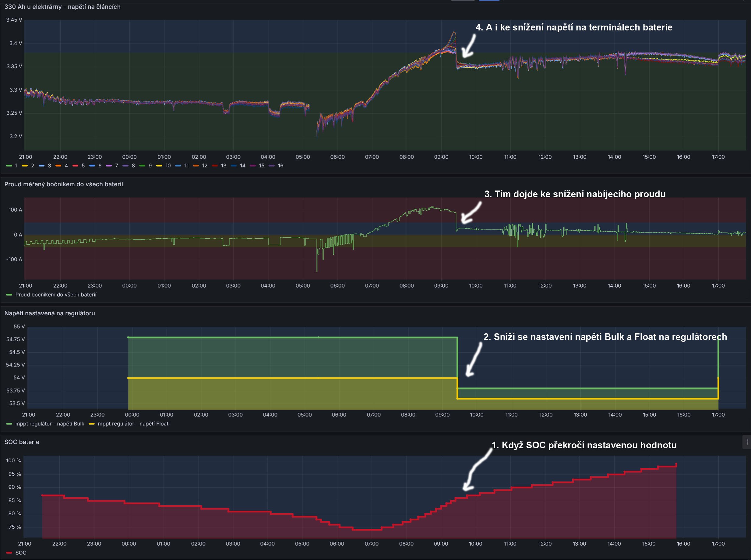Viewport: 751px width, 560px height.
Task: Toggle cell 1 series in legend
Action: pyautogui.click(x=16, y=166)
